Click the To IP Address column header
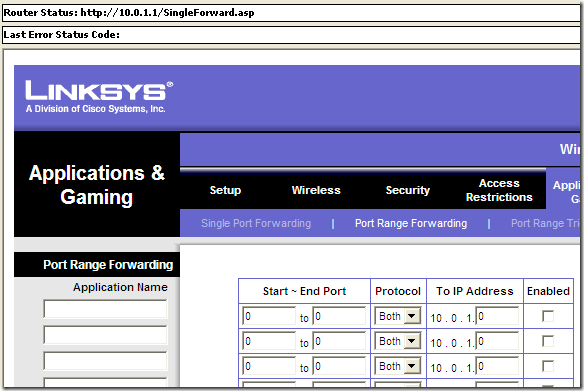The width and height of the screenshot is (584, 391). tap(474, 291)
